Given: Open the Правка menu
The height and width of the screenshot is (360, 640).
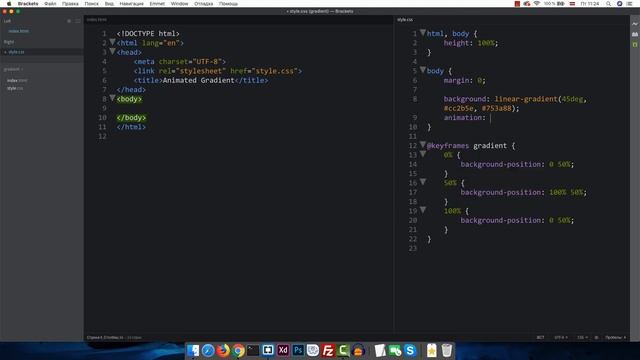Looking at the screenshot, I should 70,4.
